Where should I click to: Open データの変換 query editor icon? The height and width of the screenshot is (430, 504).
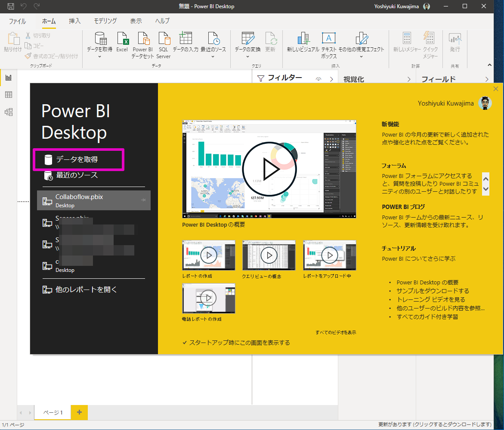point(248,38)
